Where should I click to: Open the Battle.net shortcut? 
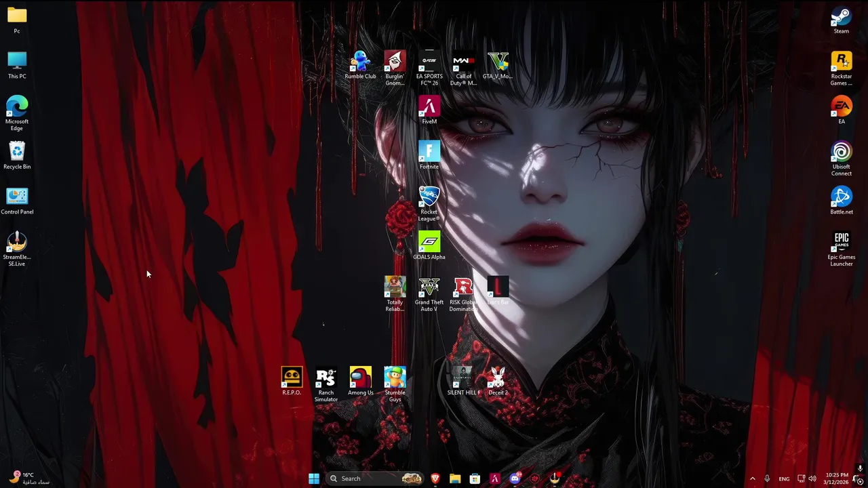841,201
